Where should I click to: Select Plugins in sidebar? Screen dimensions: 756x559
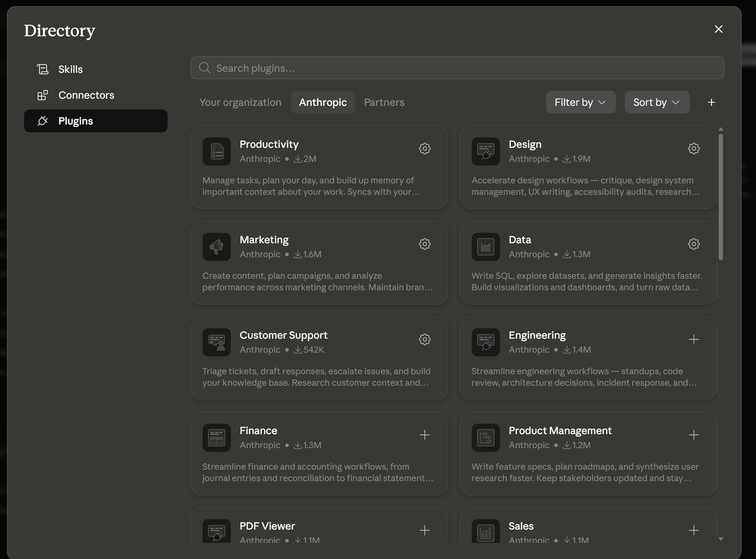pos(95,121)
